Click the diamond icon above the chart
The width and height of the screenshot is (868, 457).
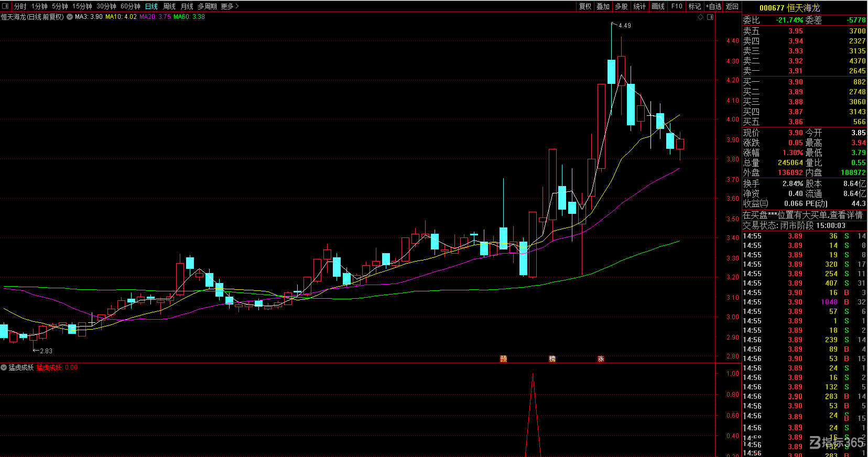click(701, 17)
